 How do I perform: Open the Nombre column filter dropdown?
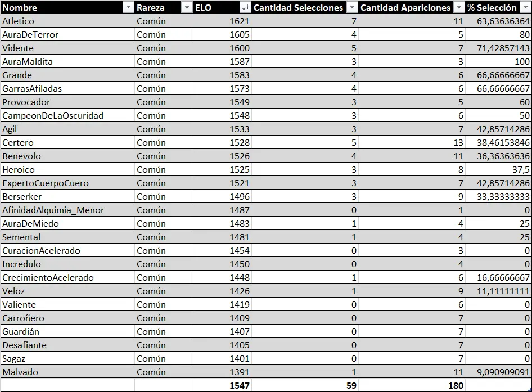pyautogui.click(x=128, y=7)
